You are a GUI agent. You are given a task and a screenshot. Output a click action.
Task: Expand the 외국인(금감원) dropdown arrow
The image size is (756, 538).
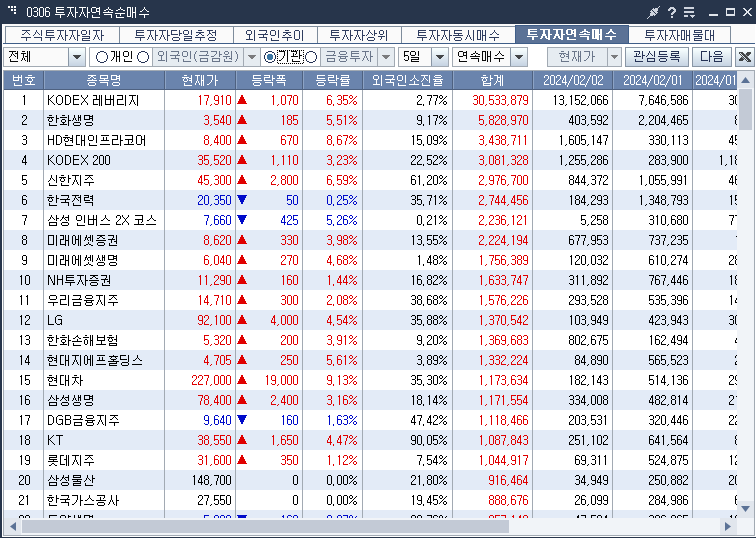tap(252, 57)
